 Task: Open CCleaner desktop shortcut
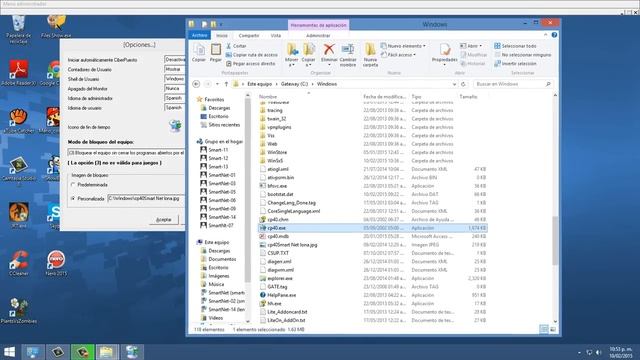[x=19, y=263]
